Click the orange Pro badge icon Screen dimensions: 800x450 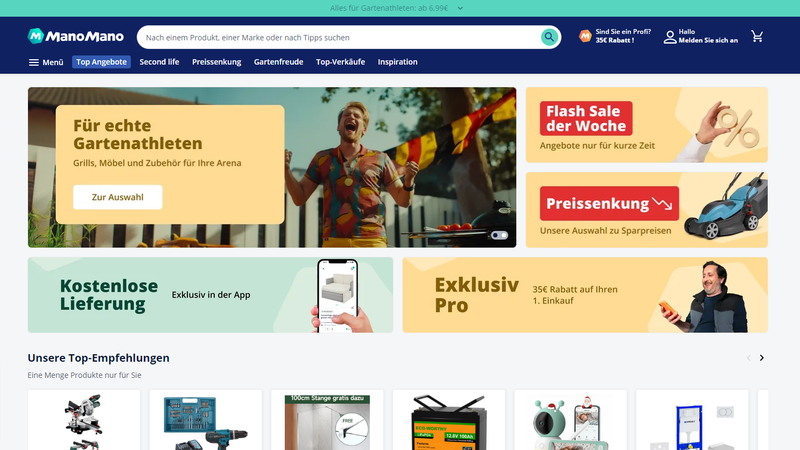tap(585, 36)
